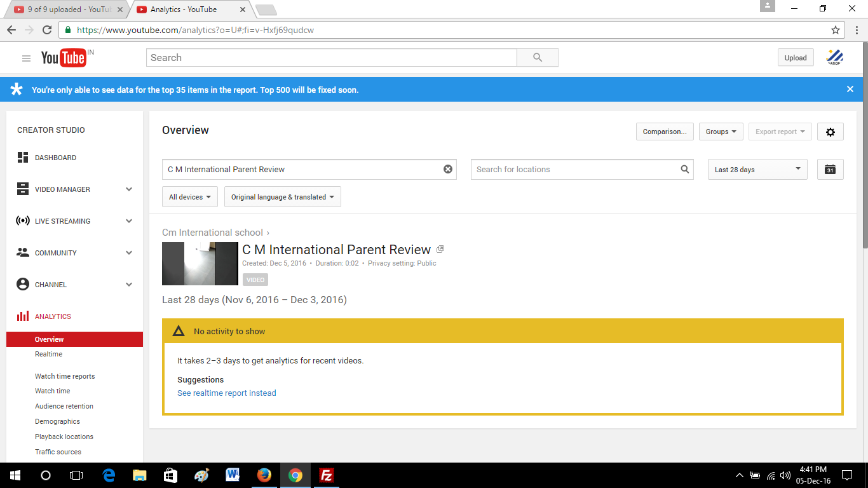Expand the All devices dropdown
The image size is (868, 488).
click(x=189, y=197)
